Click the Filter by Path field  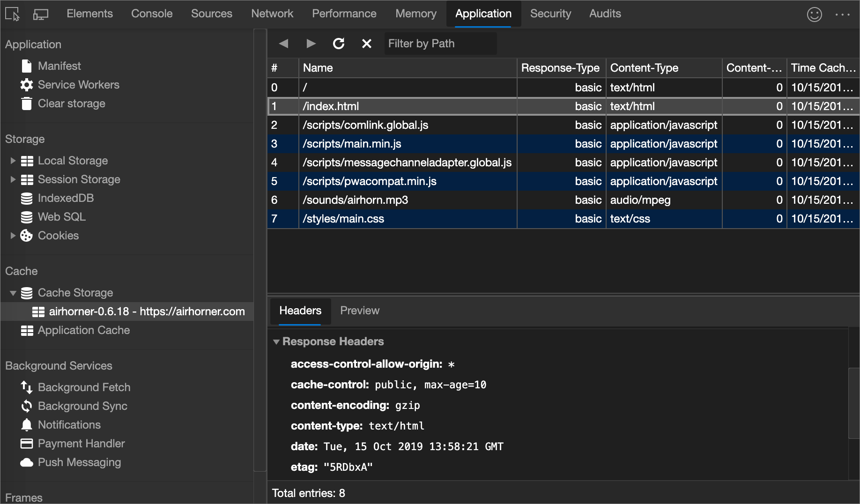pos(439,43)
